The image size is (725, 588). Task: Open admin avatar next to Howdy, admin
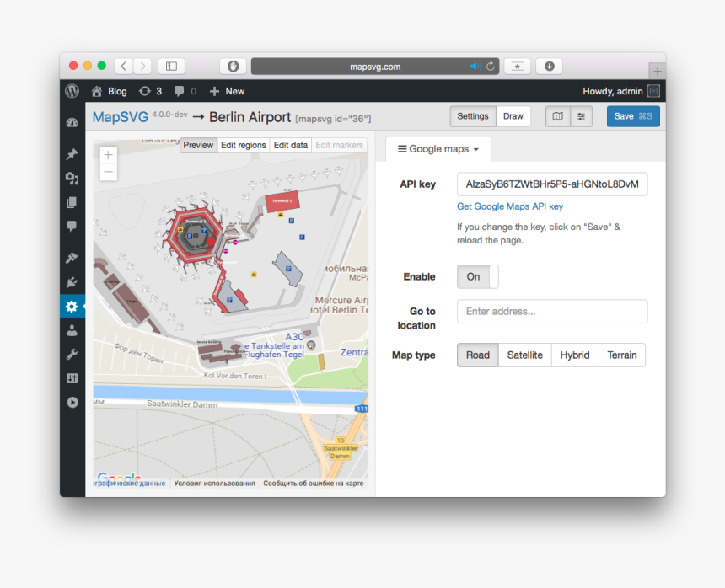(653, 91)
